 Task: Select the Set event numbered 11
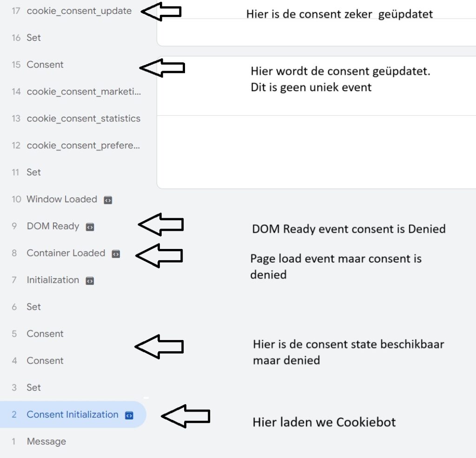tap(33, 172)
